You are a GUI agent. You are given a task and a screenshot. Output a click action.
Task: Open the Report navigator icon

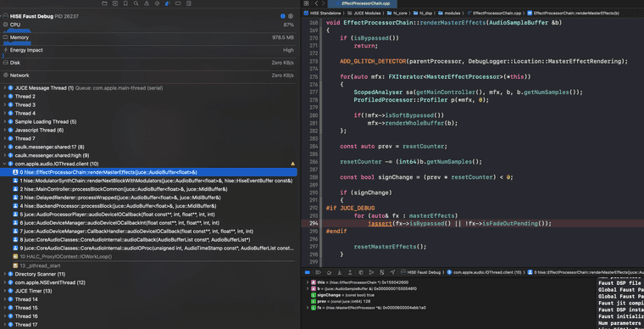(188, 3)
